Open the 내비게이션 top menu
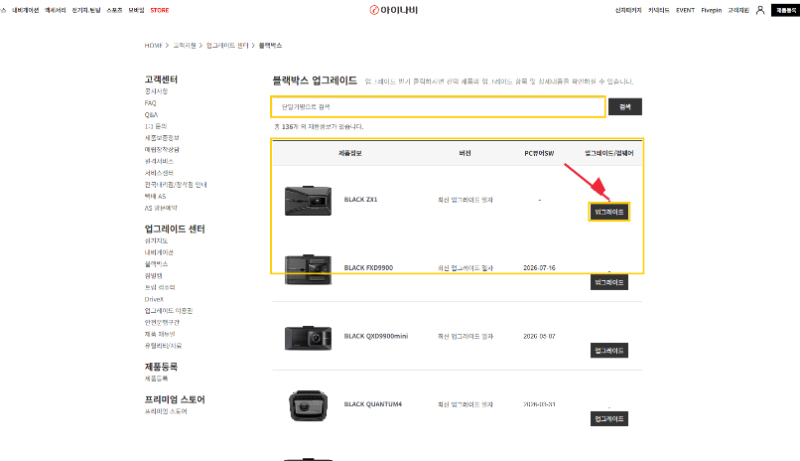The height and width of the screenshot is (461, 800). [26, 10]
